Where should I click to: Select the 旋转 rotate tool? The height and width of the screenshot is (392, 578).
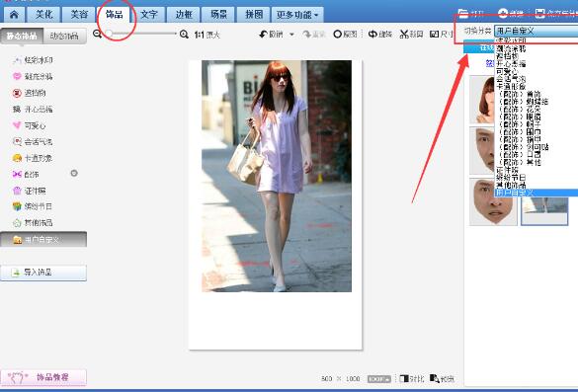(x=379, y=35)
